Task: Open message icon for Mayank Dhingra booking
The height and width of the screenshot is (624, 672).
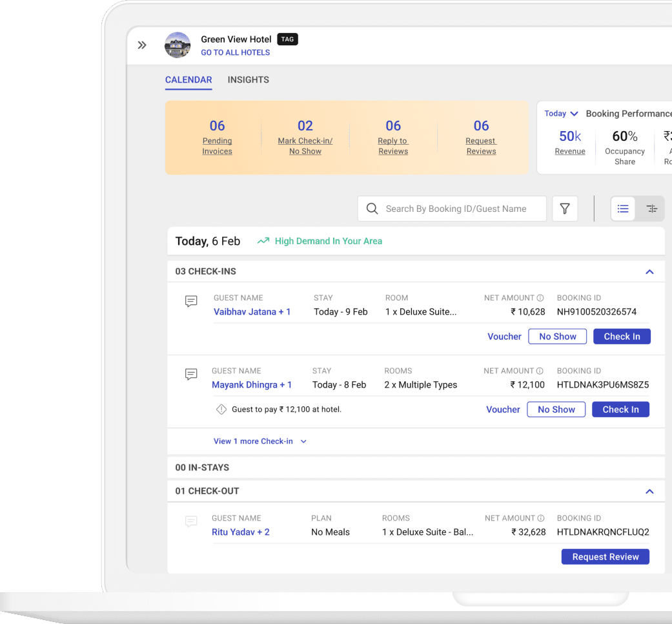Action: click(191, 374)
